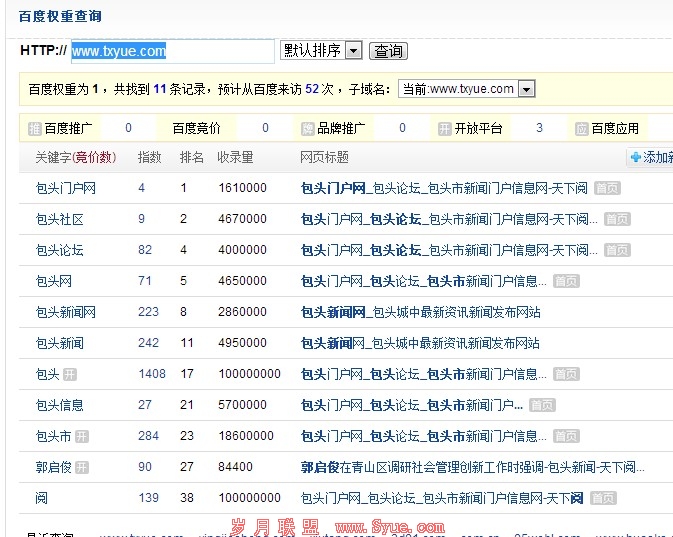The image size is (673, 537).
Task: Open keyword link 包头论坛
Action: tap(60, 250)
